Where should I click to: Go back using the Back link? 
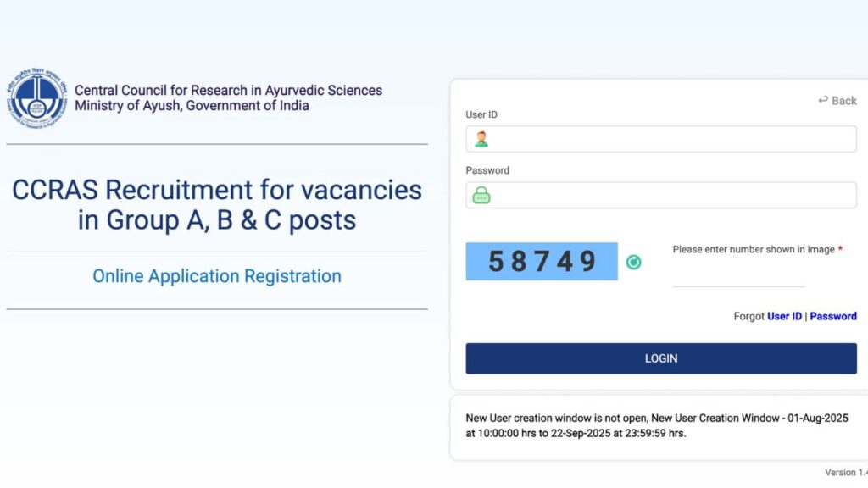(x=837, y=101)
